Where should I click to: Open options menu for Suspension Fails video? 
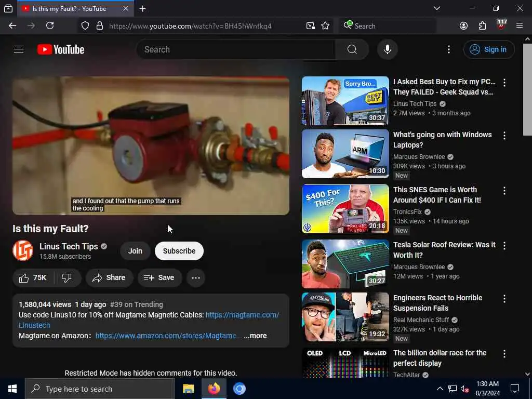click(504, 299)
